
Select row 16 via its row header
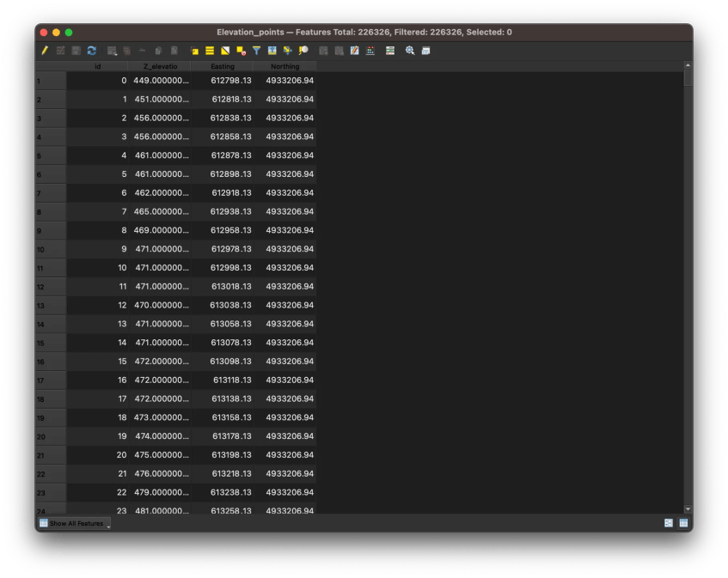click(x=51, y=362)
